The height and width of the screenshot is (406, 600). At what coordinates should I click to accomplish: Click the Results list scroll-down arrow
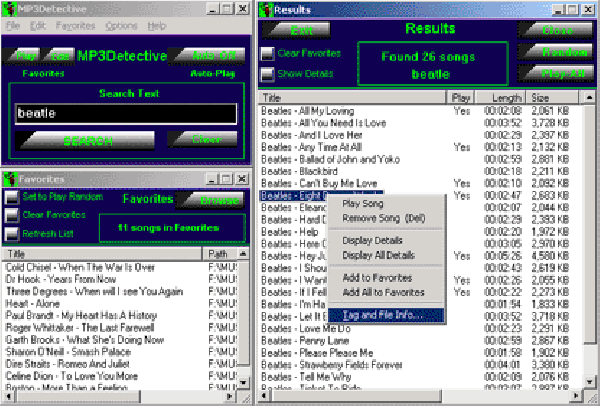[x=589, y=381]
